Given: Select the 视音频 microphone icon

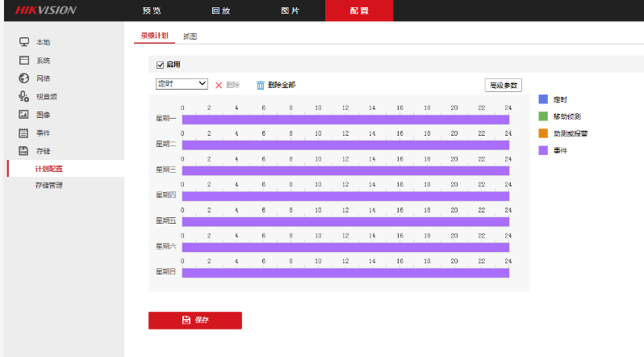Looking at the screenshot, I should coord(24,96).
